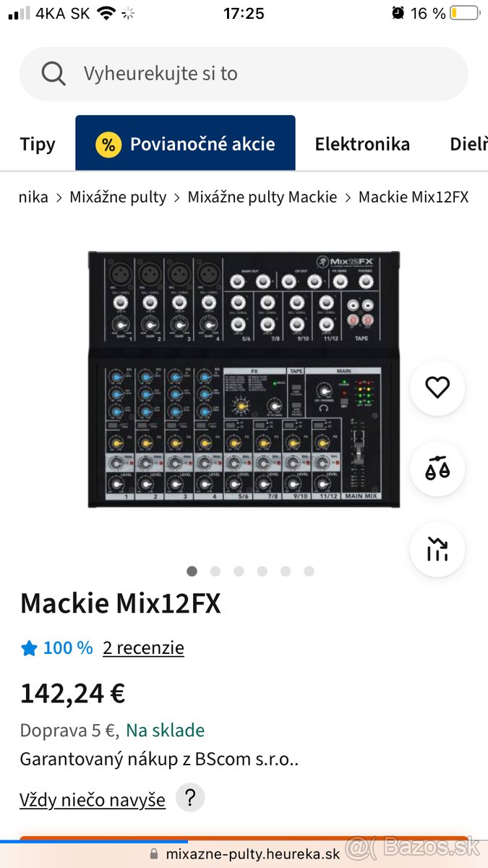Open price comparison scales icon
Image resolution: width=488 pixels, height=868 pixels.
click(437, 469)
